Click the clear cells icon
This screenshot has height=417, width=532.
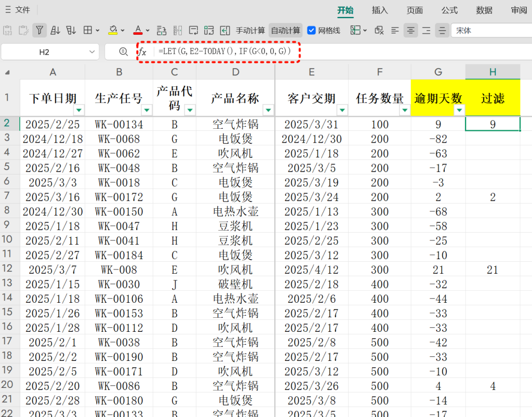click(x=379, y=31)
